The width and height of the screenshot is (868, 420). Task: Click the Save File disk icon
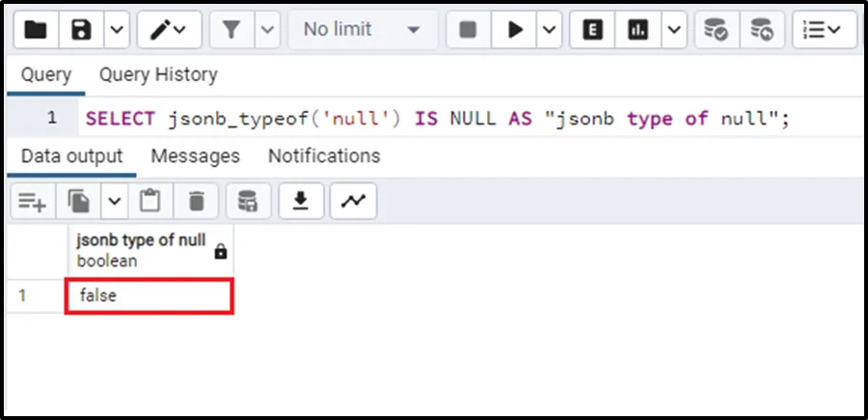[x=81, y=30]
